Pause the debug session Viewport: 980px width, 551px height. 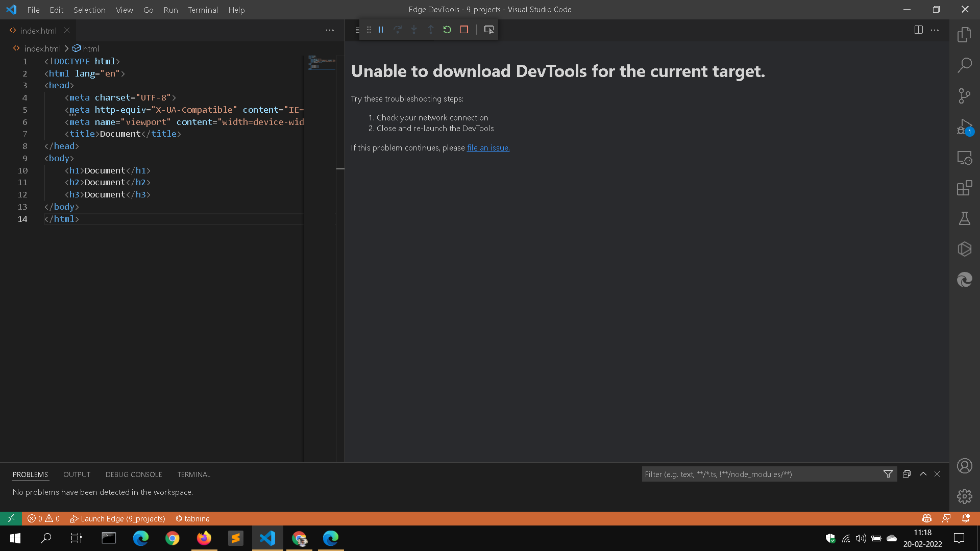coord(381,30)
